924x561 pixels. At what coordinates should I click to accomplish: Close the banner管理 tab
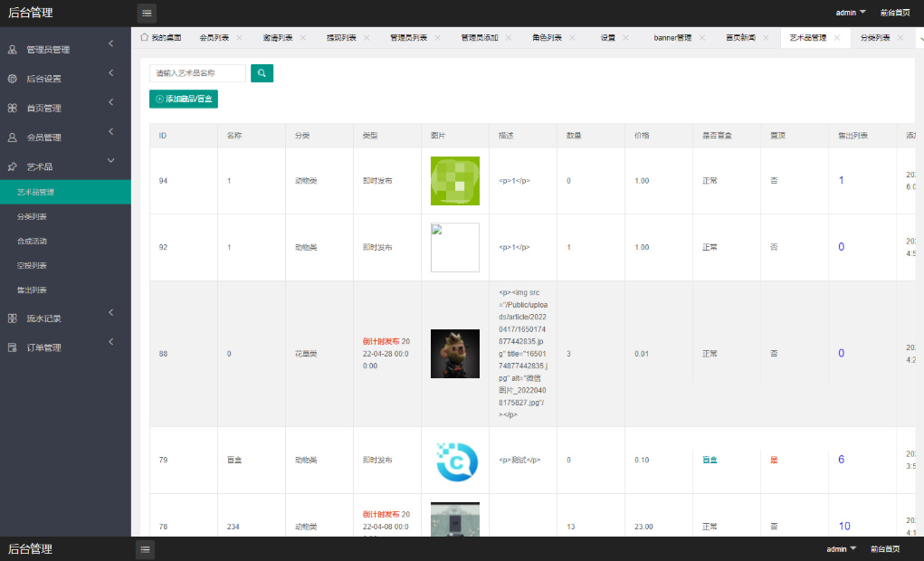point(702,38)
